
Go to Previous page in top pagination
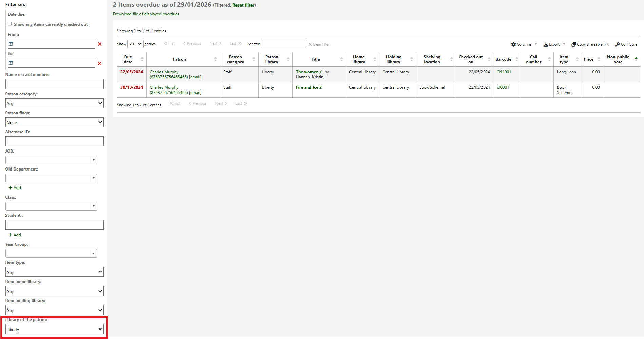tap(192, 43)
